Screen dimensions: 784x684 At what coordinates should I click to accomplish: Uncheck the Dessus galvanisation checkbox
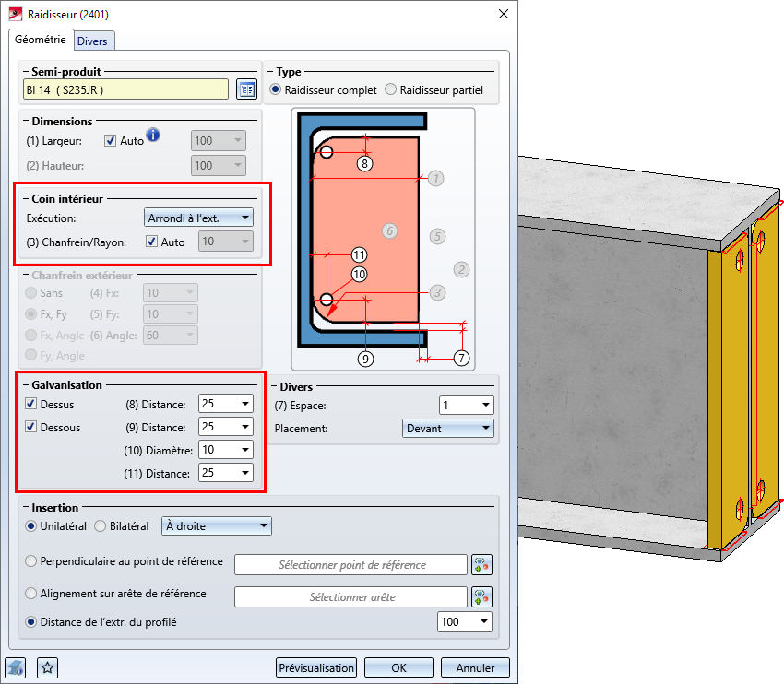click(x=31, y=404)
